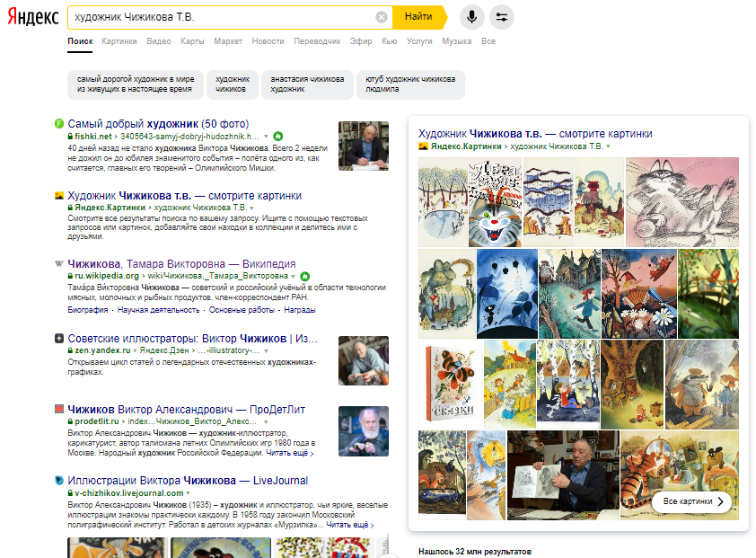Open the photo thumbnail beside the ПроДетЛит result
Screen dimensions: 756x558
[364, 431]
